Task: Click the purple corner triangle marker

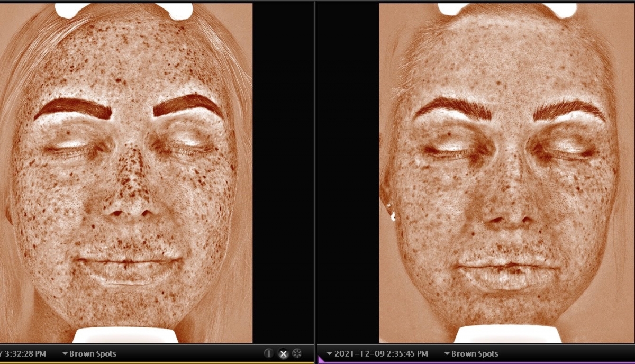Action: 321,360
